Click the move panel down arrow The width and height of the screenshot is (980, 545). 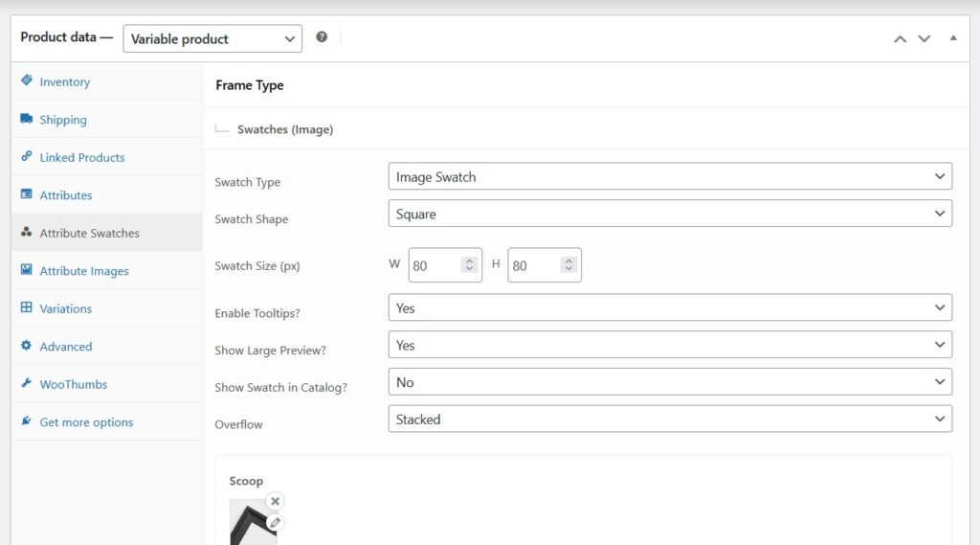(924, 38)
